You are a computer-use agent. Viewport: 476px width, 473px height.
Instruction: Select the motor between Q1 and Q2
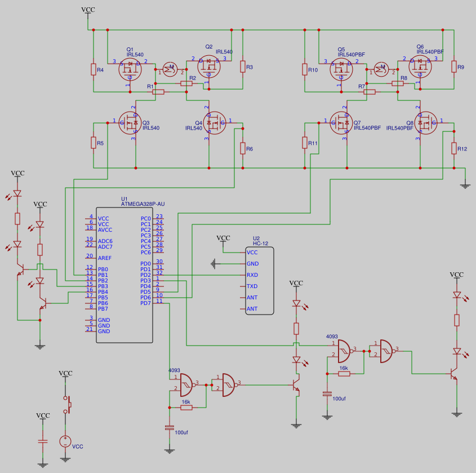click(171, 69)
